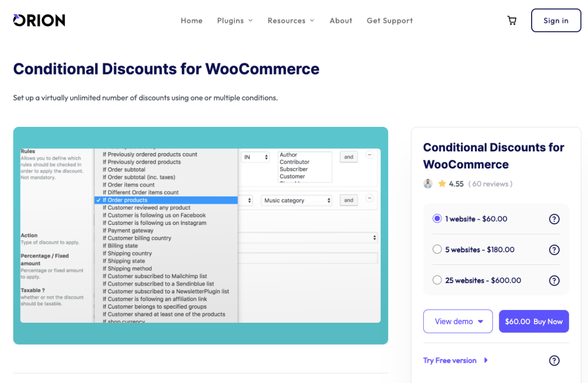Click the sidebar title Conditional Discounts for WooCommerce
Screen dimensions: 588x383
point(494,156)
